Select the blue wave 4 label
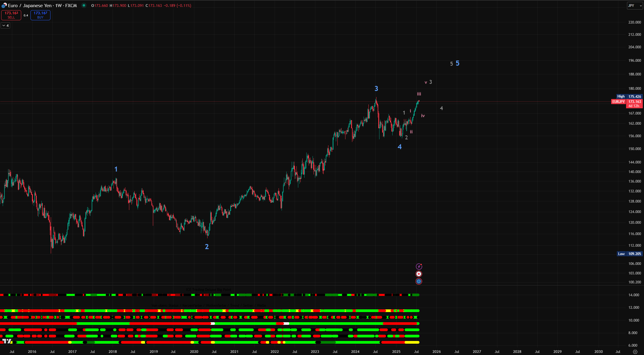 tap(399, 147)
